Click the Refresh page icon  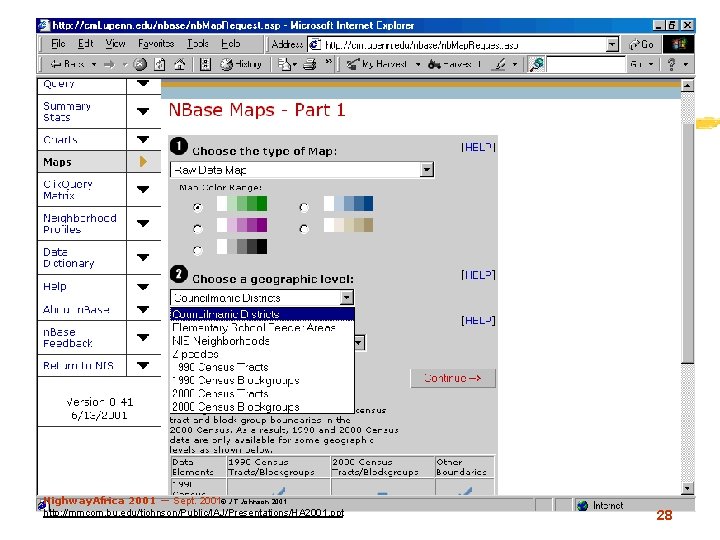point(160,64)
